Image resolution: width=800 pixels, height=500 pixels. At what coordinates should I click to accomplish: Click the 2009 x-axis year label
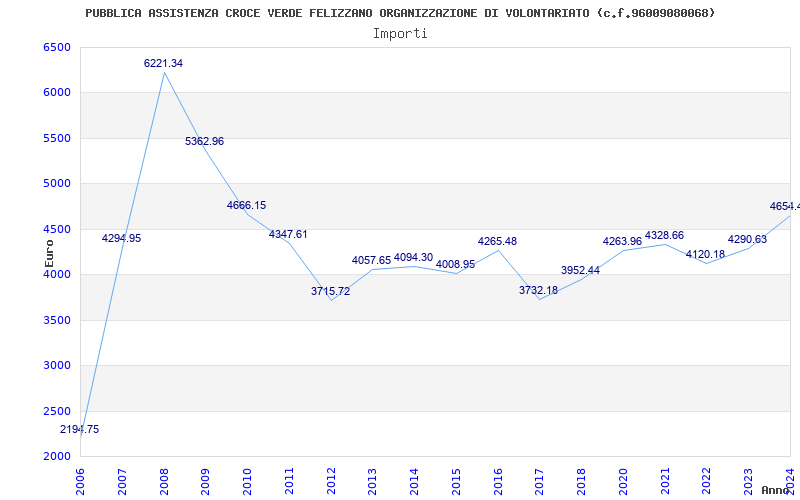pos(205,481)
